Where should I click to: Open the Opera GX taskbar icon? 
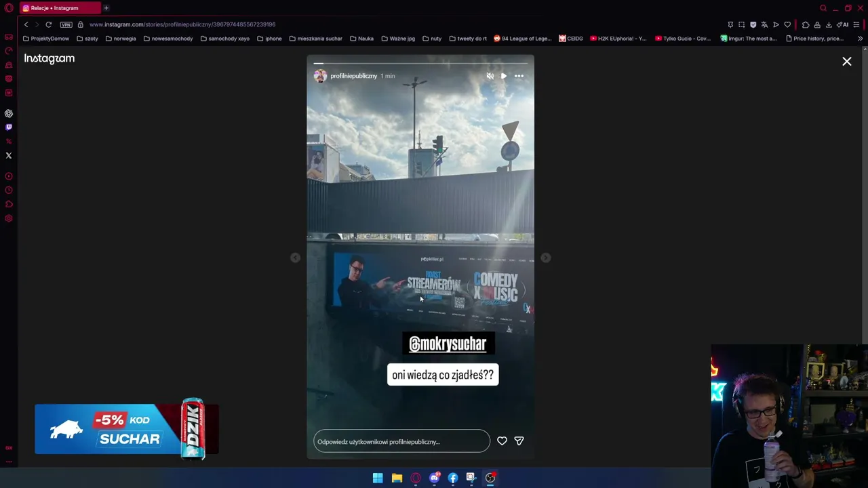tap(416, 478)
